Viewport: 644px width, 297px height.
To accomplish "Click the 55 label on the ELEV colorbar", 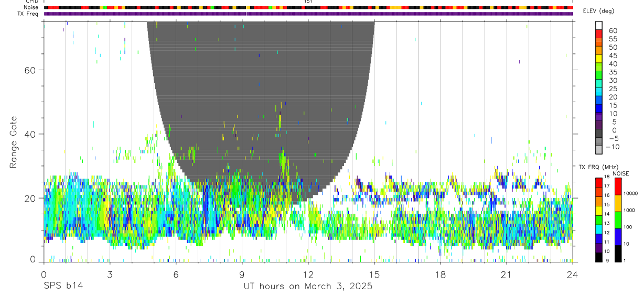I will coord(613,39).
